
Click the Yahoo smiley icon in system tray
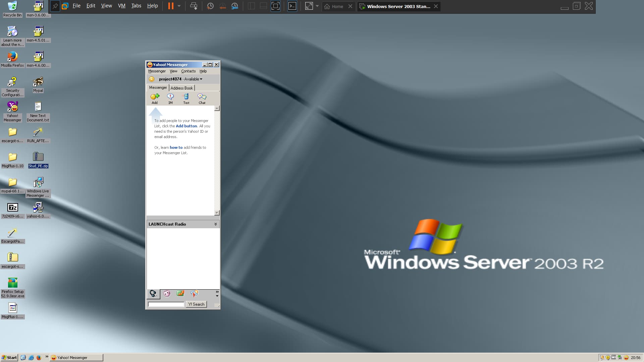[626, 358]
